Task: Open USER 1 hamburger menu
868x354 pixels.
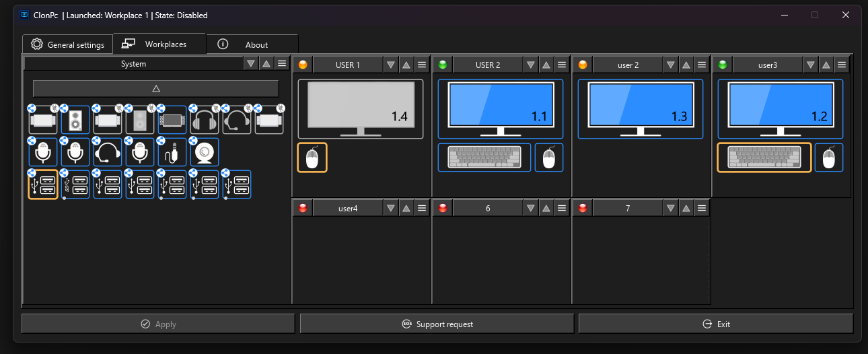Action: 422,65
